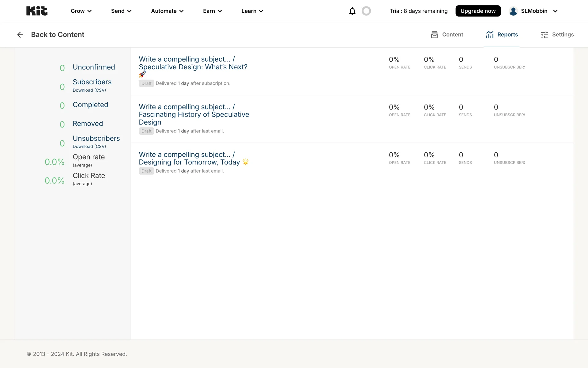Click the SLMobbin user avatar icon
The height and width of the screenshot is (368, 588).
pos(513,11)
